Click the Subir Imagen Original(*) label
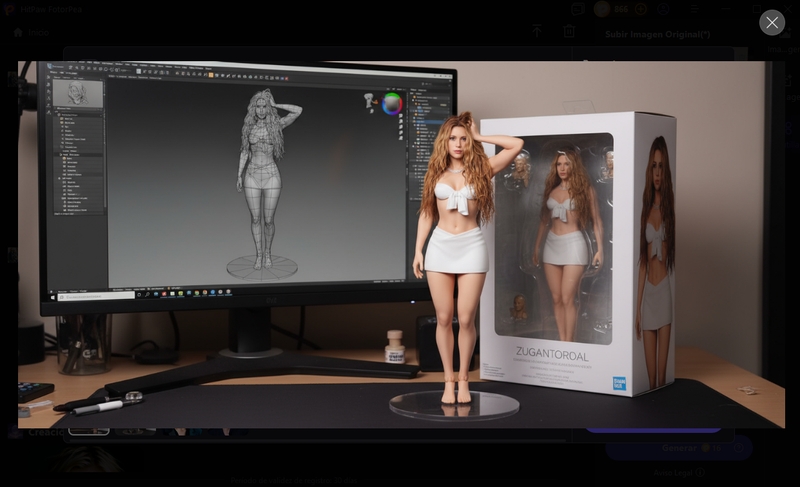The height and width of the screenshot is (487, 800). tap(658, 34)
